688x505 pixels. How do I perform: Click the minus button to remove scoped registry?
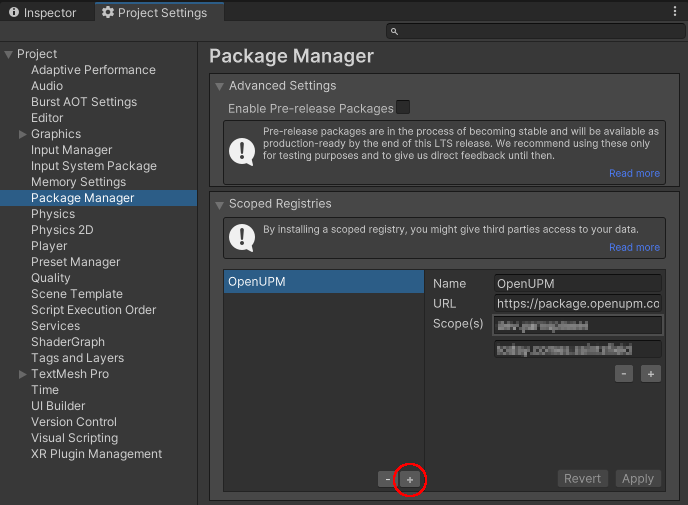386,480
